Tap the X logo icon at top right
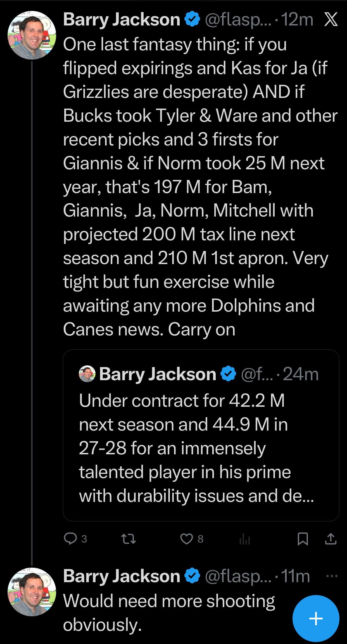The image size is (347, 644). coord(331,20)
